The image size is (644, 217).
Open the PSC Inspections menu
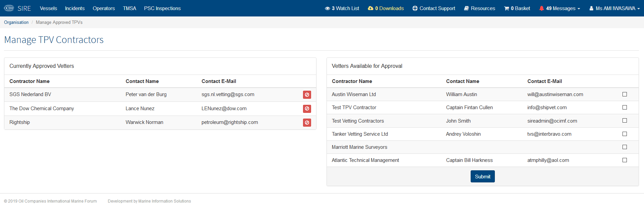(162, 8)
